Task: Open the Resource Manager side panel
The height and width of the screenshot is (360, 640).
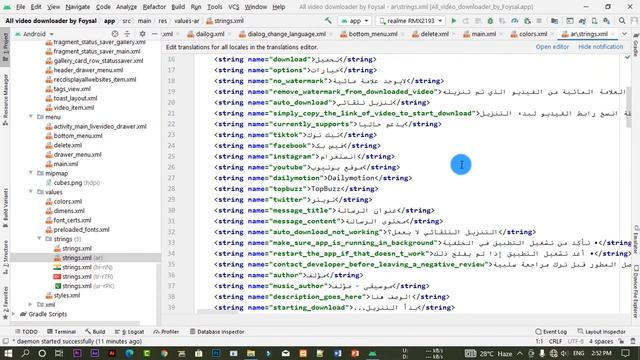Action: tap(5, 99)
